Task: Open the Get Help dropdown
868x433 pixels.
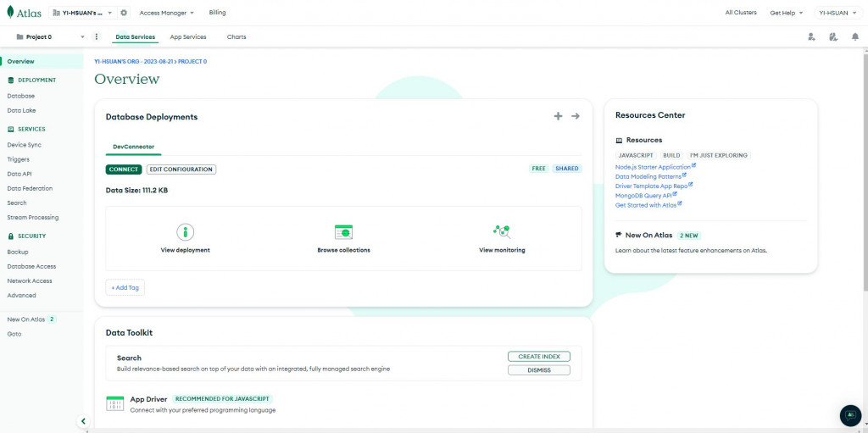Action: click(786, 13)
